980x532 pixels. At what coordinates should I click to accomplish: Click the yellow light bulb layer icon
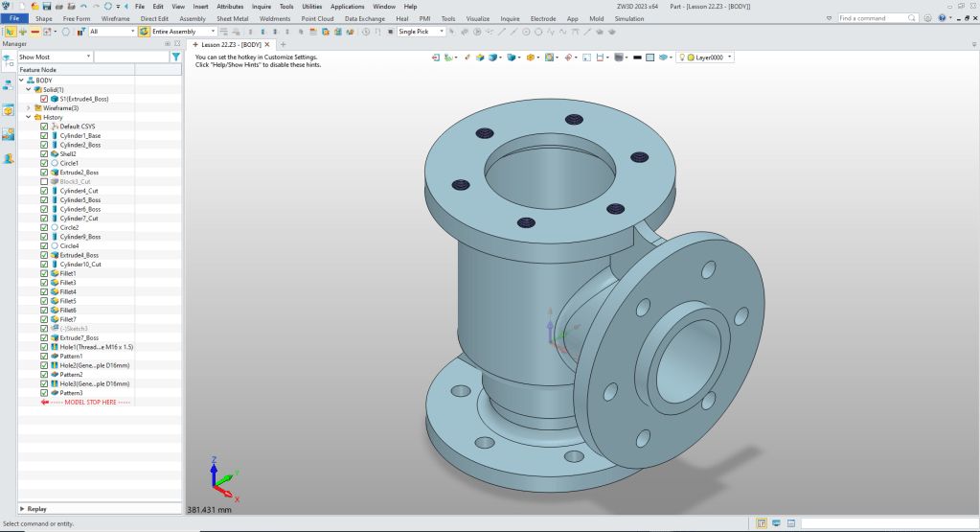pyautogui.click(x=683, y=58)
